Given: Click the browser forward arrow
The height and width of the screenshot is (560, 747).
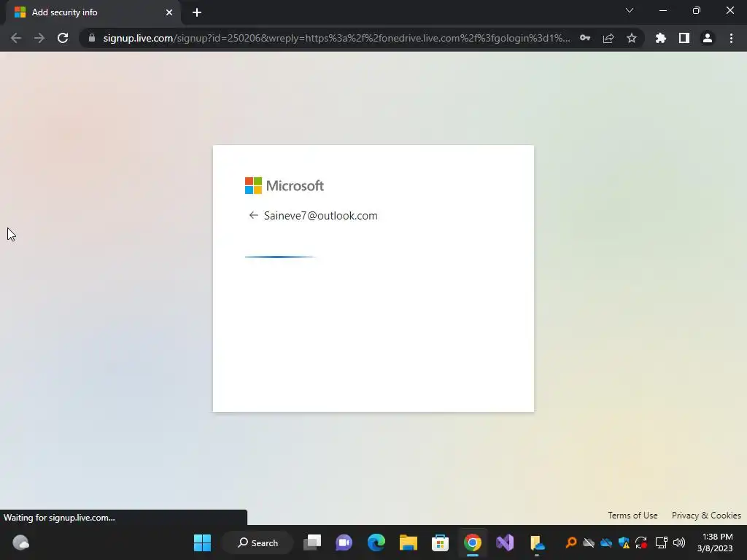Looking at the screenshot, I should point(39,38).
